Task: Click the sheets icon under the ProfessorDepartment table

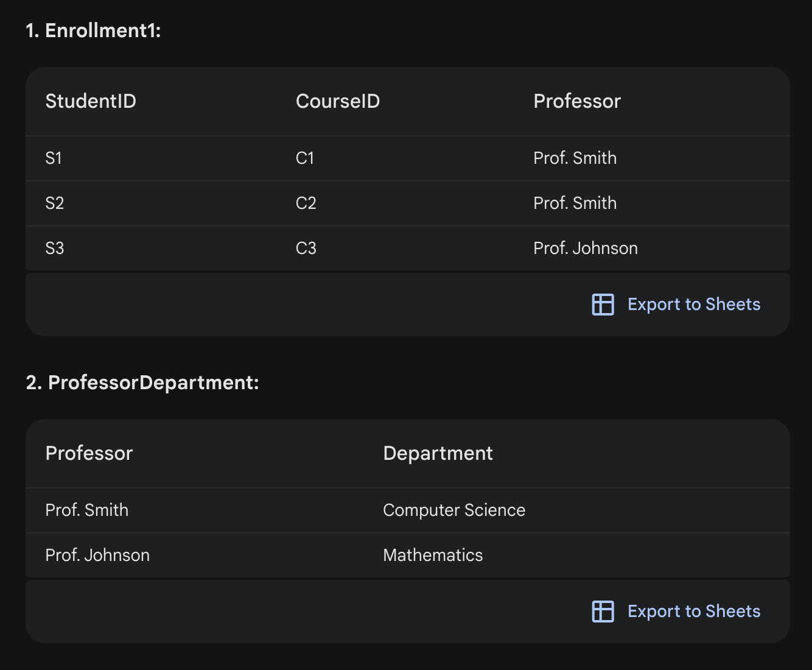Action: pos(603,612)
